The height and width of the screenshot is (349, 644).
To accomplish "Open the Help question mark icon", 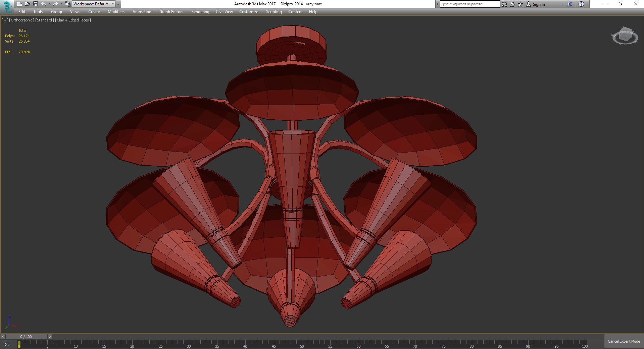I will (x=581, y=4).
